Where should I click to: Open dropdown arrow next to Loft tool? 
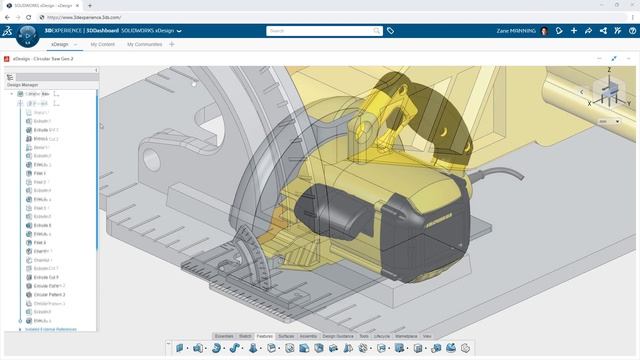(x=260, y=349)
